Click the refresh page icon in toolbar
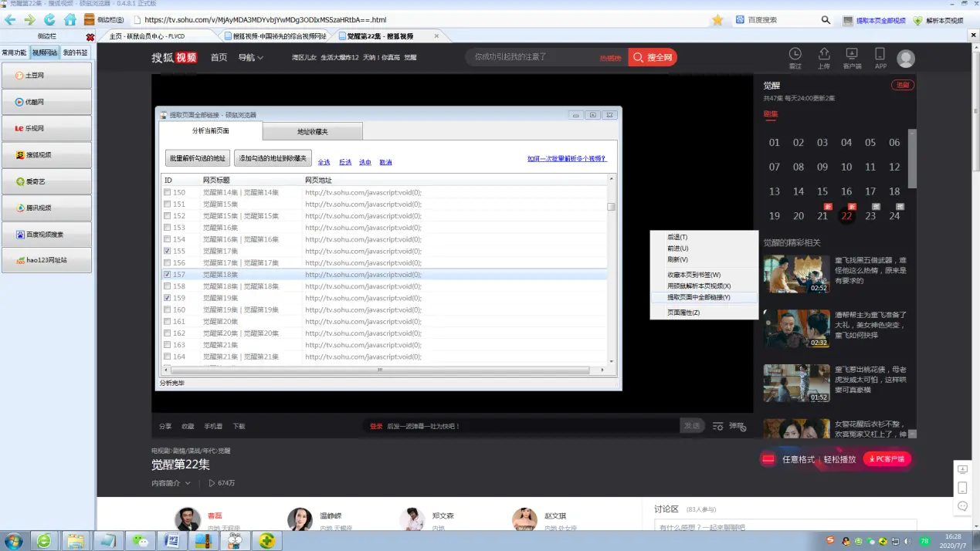This screenshot has width=980, height=551. pyautogui.click(x=50, y=19)
